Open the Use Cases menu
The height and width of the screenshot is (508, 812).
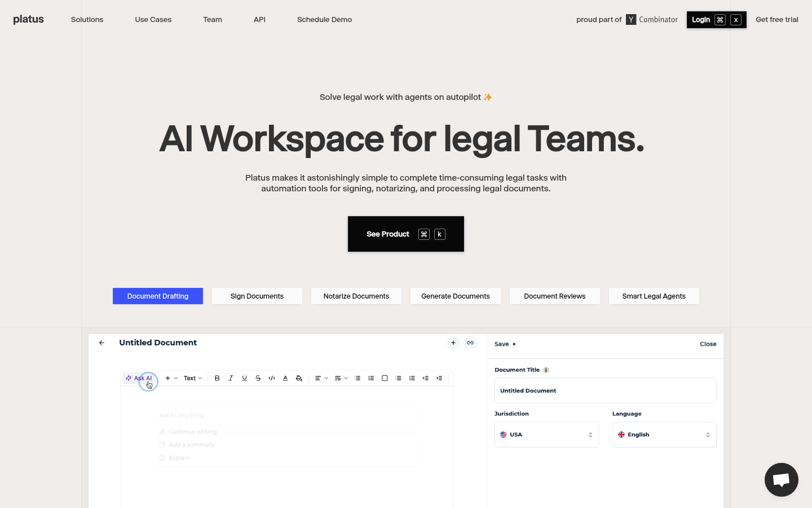pyautogui.click(x=153, y=20)
